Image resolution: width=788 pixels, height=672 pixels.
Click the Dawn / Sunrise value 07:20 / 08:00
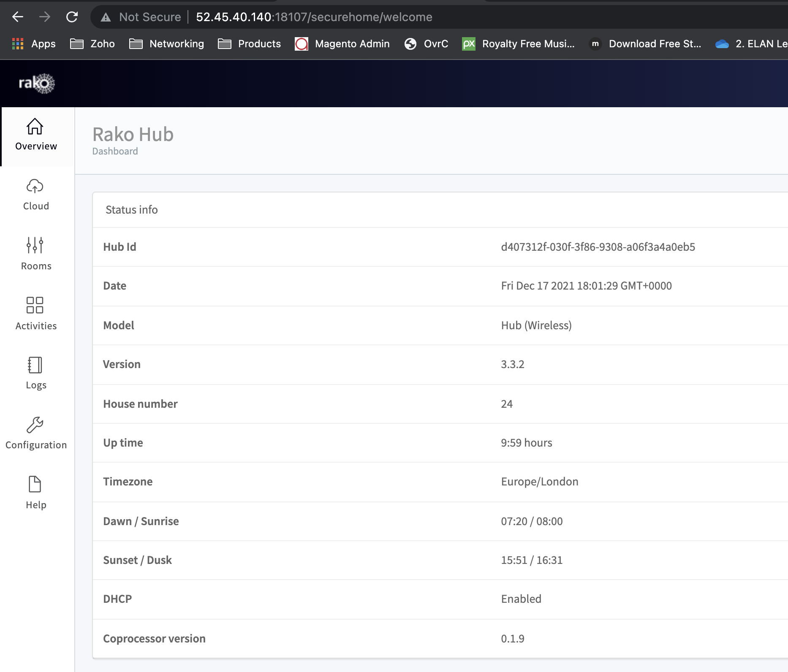tap(532, 521)
